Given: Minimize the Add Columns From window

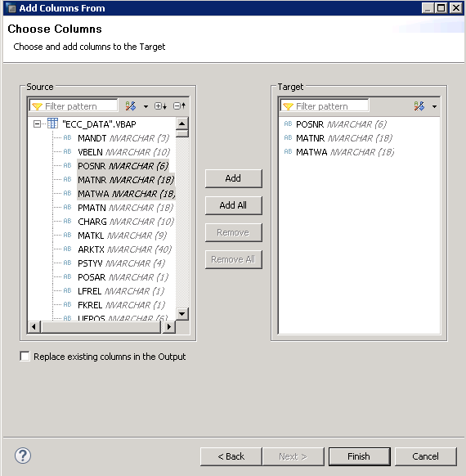Looking at the screenshot, I should (428, 7).
